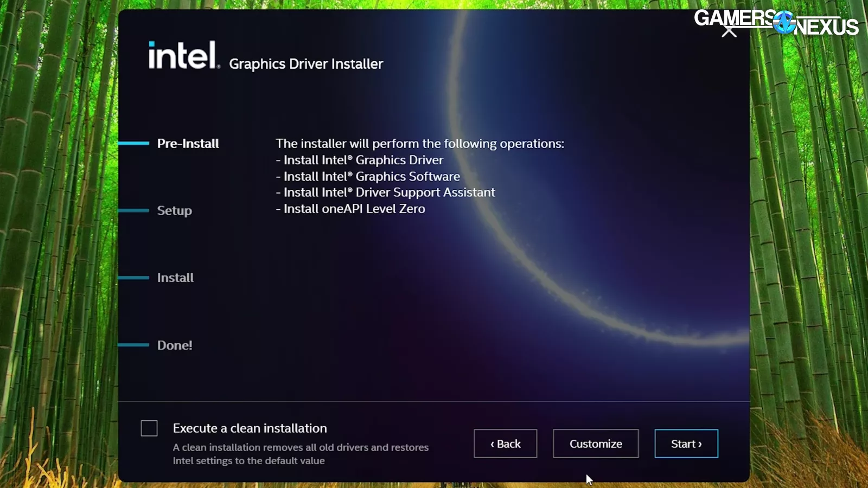Screen dimensions: 868x488
Task: Click the Pre-Install step indicator bar
Action: 135,143
